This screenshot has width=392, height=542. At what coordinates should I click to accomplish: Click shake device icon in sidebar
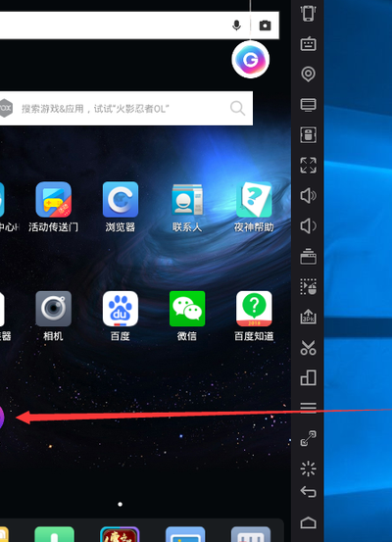(308, 14)
